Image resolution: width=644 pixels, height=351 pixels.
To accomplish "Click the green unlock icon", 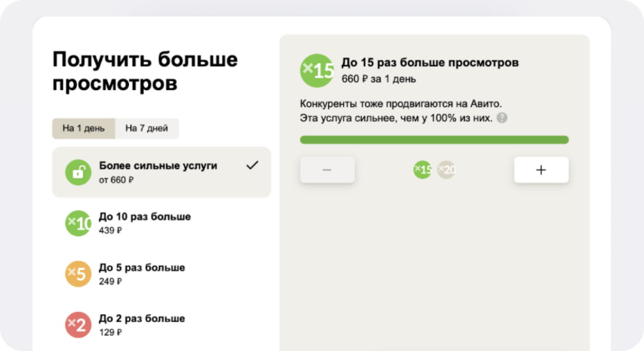I will click(78, 172).
